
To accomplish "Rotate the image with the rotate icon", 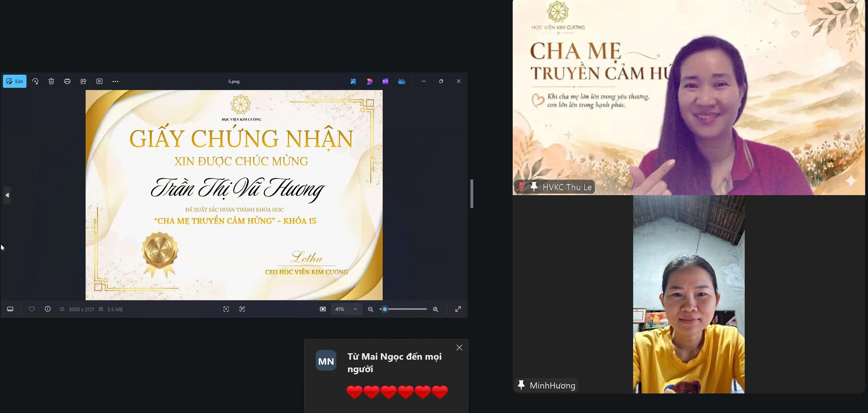I will point(35,81).
